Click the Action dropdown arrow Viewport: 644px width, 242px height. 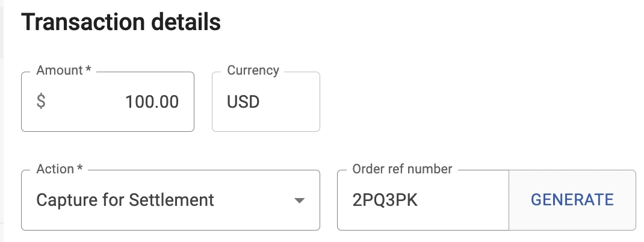pyautogui.click(x=299, y=200)
